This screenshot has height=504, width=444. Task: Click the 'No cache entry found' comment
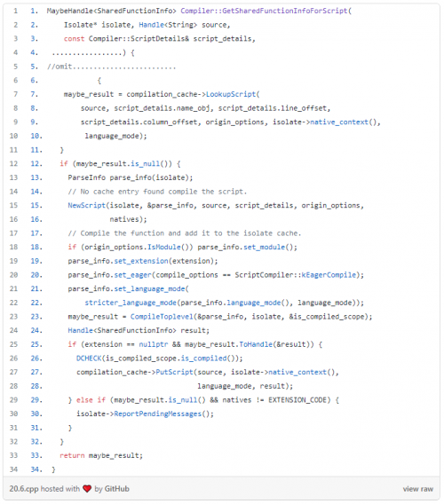pos(157,192)
